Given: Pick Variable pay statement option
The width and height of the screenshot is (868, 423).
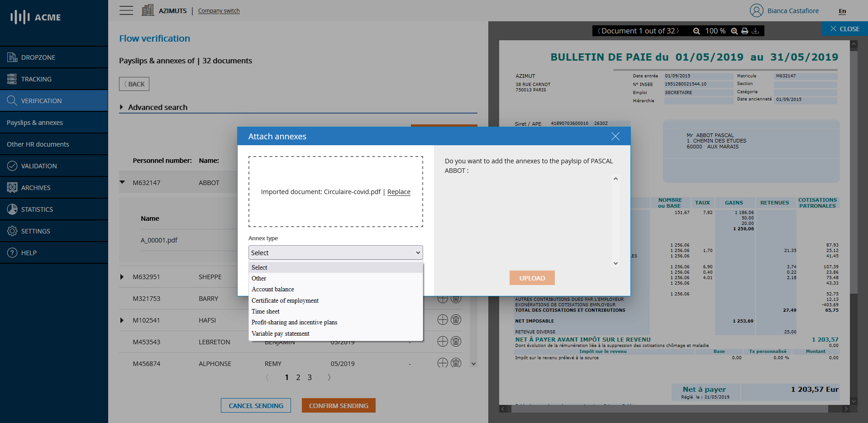Looking at the screenshot, I should click(281, 333).
